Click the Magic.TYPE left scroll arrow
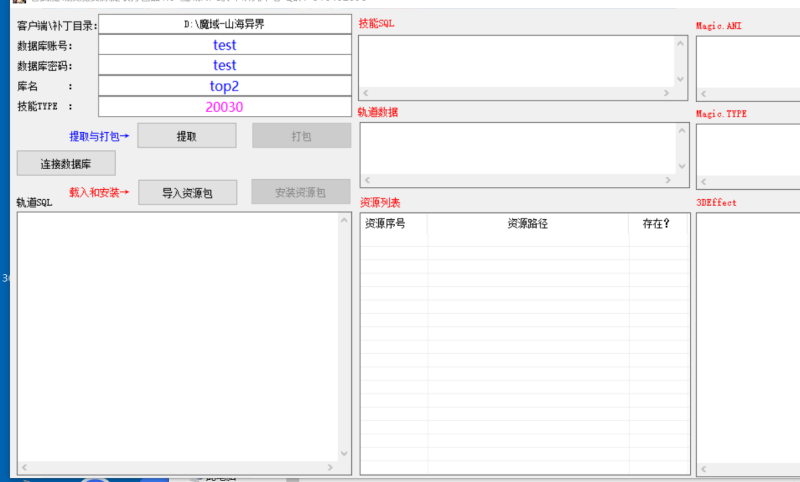800x482 pixels. [x=704, y=182]
